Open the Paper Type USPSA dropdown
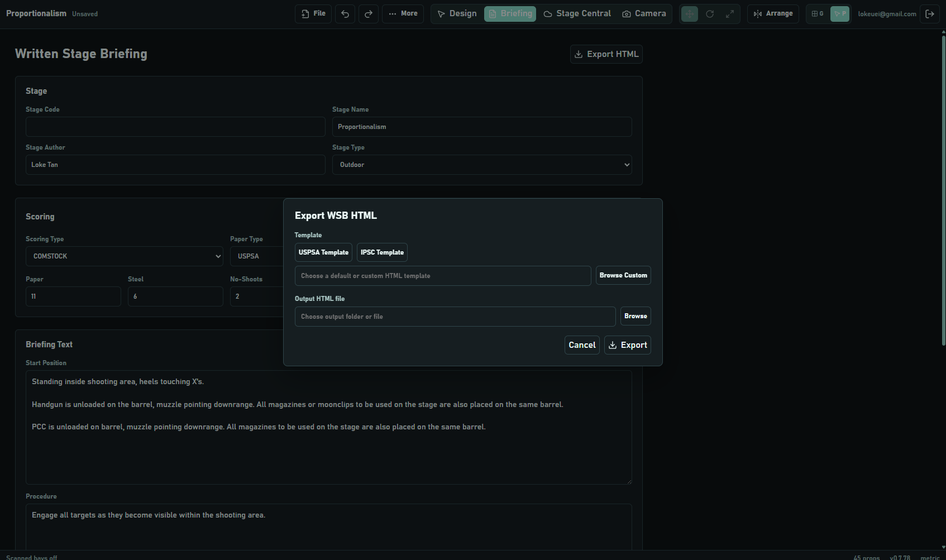This screenshot has height=560, width=946. 257,256
